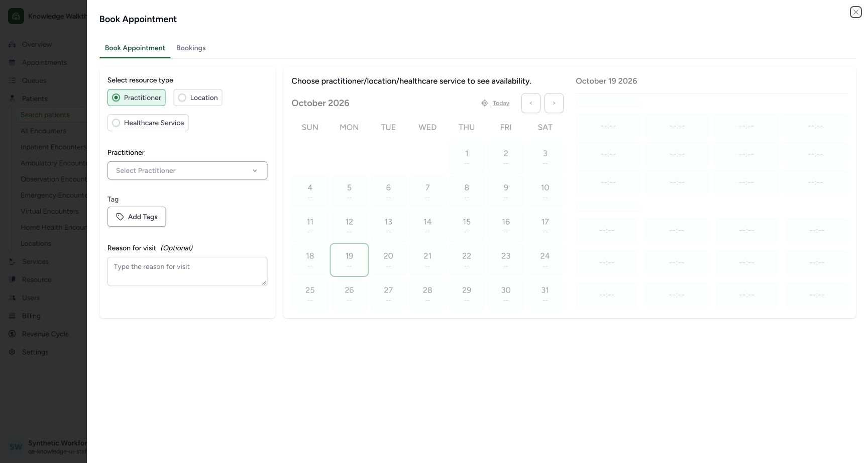Click the chevron in Select Practitioner
Screen dimensions: 868x463
255,170
